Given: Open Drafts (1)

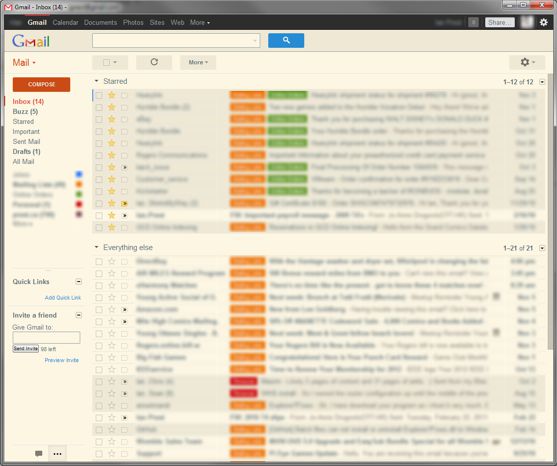Looking at the screenshot, I should [26, 151].
